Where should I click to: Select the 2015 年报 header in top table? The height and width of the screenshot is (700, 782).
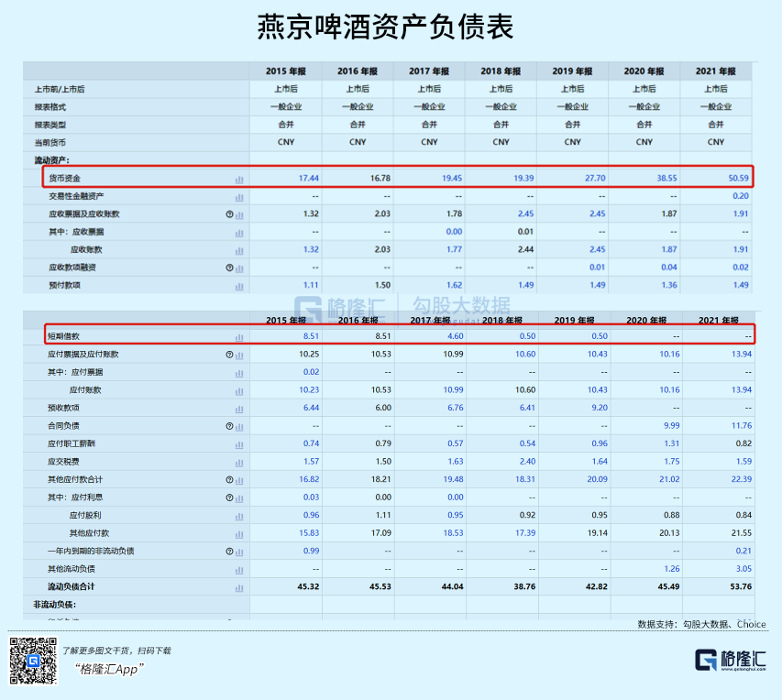[286, 71]
